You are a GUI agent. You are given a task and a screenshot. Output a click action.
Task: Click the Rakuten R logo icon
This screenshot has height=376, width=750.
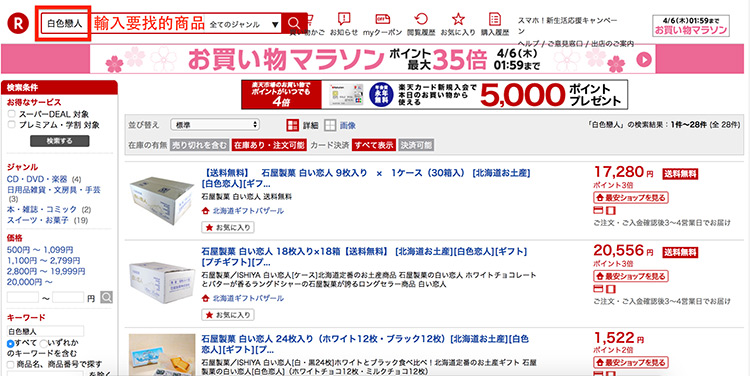click(x=18, y=23)
